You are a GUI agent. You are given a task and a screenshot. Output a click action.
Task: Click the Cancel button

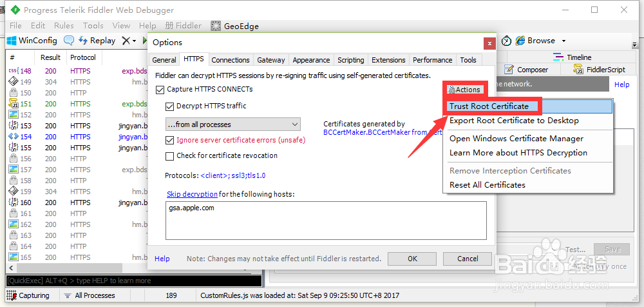tap(468, 259)
